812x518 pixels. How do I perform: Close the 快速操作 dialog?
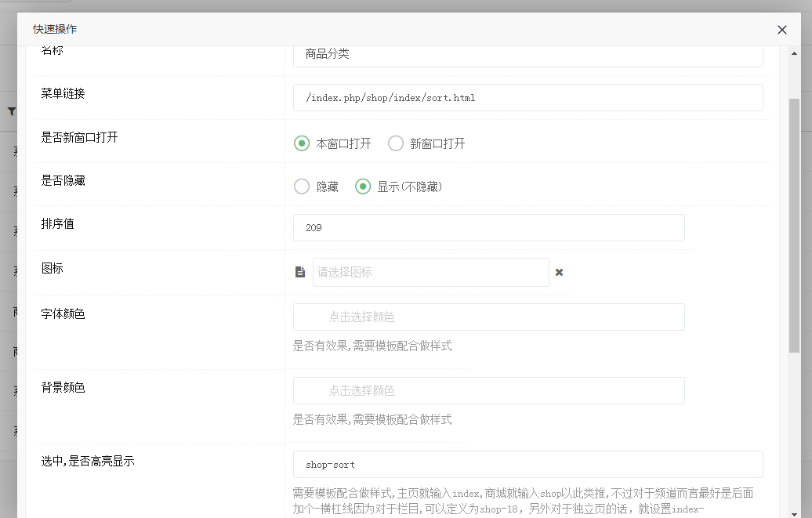[781, 30]
